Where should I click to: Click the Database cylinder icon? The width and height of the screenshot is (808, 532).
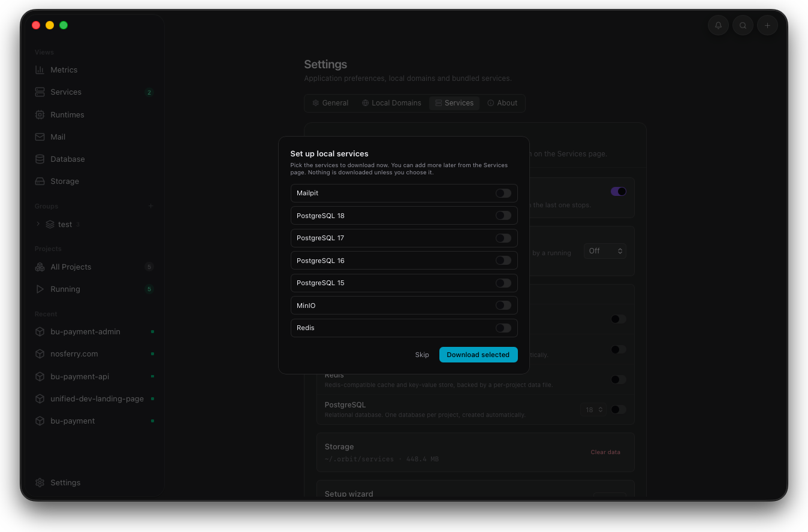40,159
